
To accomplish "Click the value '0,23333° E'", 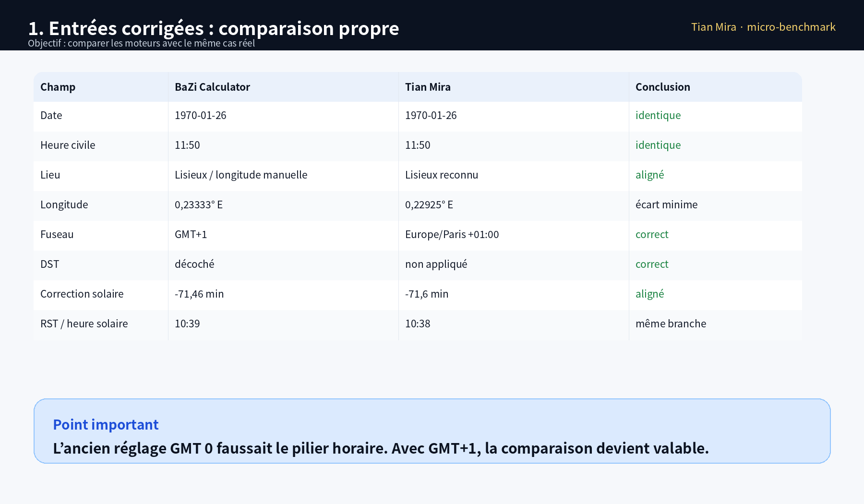I will click(199, 204).
